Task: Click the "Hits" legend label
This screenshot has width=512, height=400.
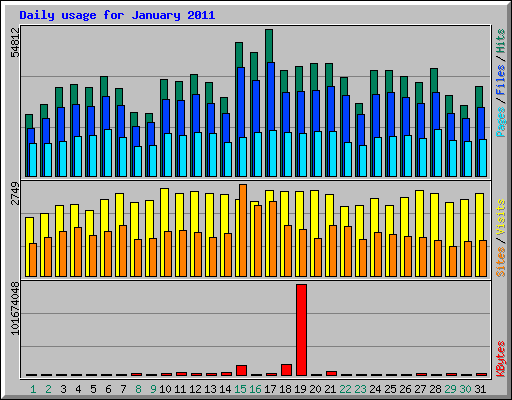Action: (500, 41)
